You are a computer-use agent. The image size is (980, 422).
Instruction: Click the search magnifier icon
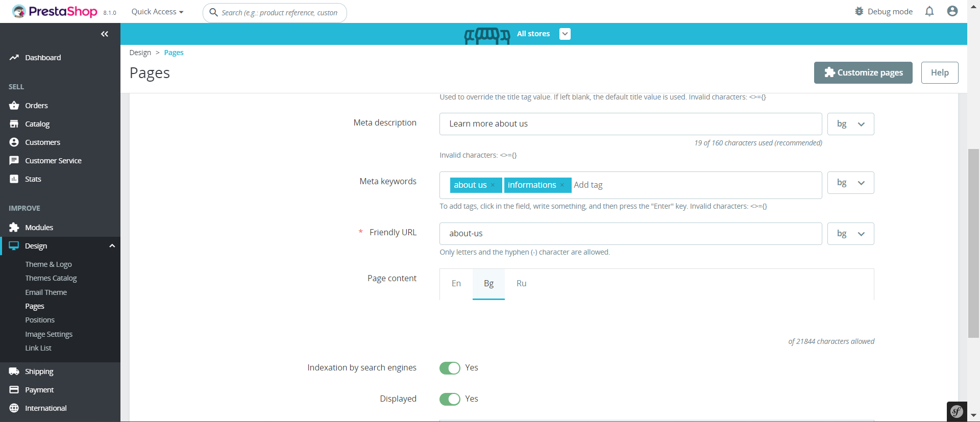(214, 12)
